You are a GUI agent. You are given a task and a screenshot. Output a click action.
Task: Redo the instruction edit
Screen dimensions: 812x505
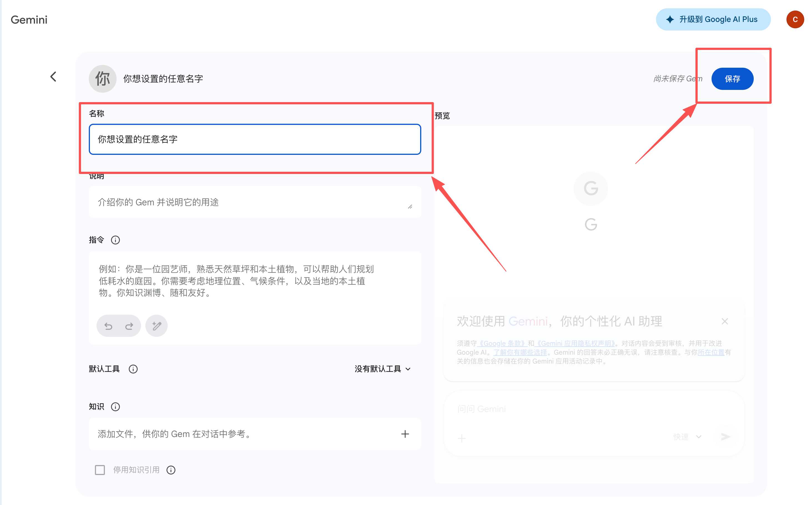pyautogui.click(x=129, y=326)
